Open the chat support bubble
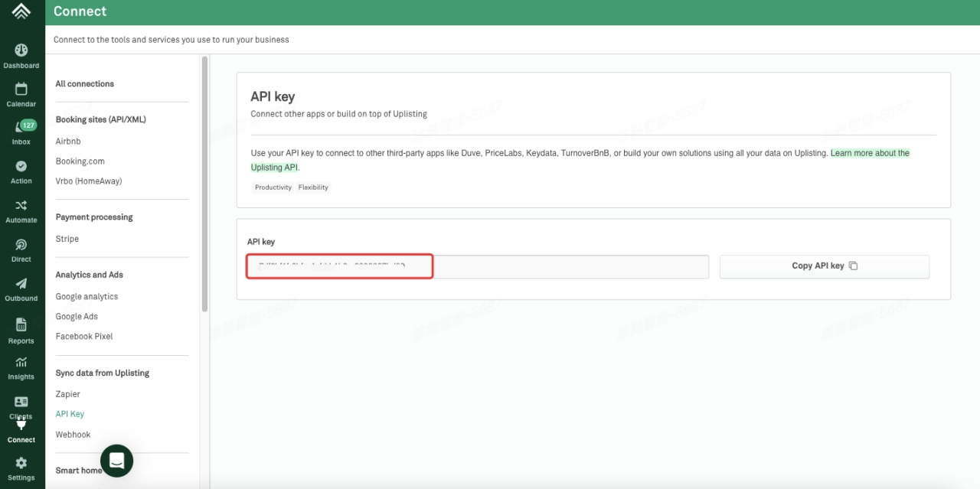980x489 pixels. tap(116, 461)
